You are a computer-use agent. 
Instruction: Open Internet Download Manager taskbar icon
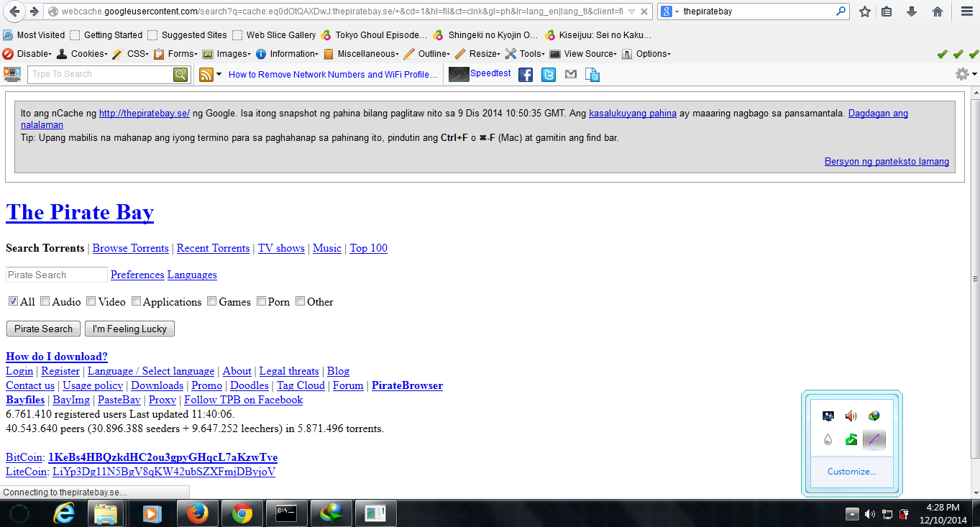pyautogui.click(x=331, y=513)
